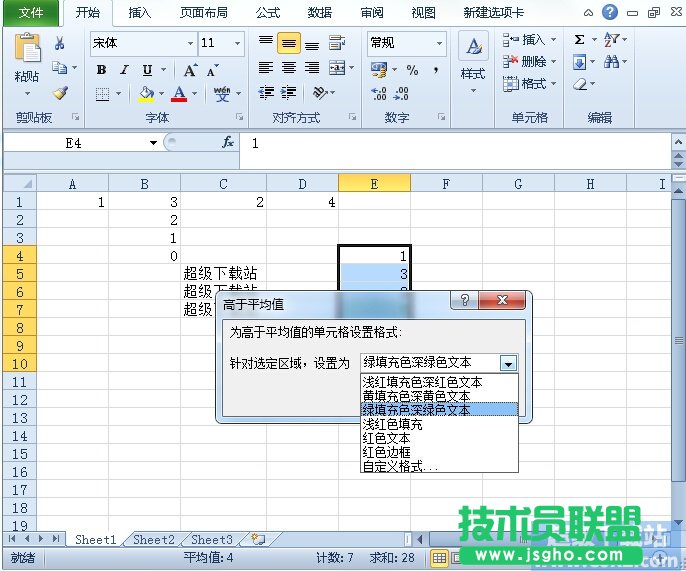Image resolution: width=686 pixels, height=571 pixels.
Task: Collapse the format preset combo box arrow
Action: click(x=508, y=364)
